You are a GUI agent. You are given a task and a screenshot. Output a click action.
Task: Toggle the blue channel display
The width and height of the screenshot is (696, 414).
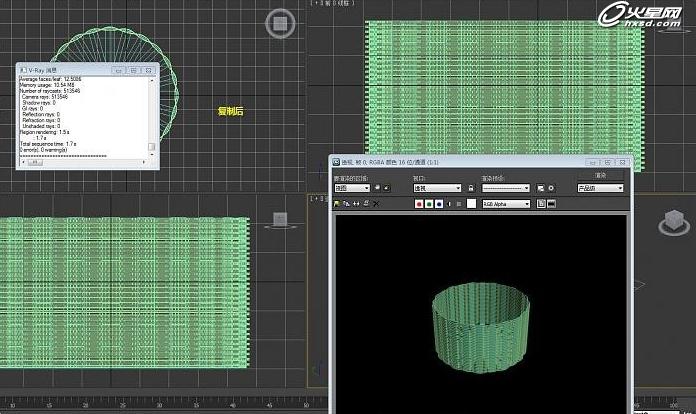click(x=439, y=203)
